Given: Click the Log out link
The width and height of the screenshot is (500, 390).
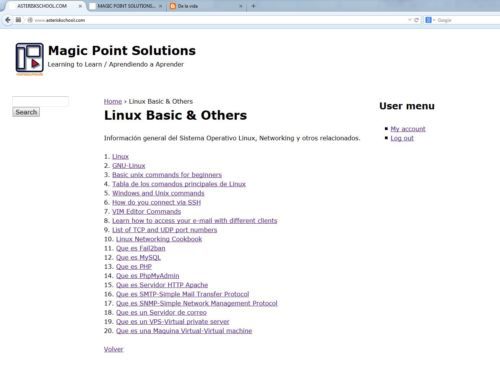Looking at the screenshot, I should click(x=402, y=138).
